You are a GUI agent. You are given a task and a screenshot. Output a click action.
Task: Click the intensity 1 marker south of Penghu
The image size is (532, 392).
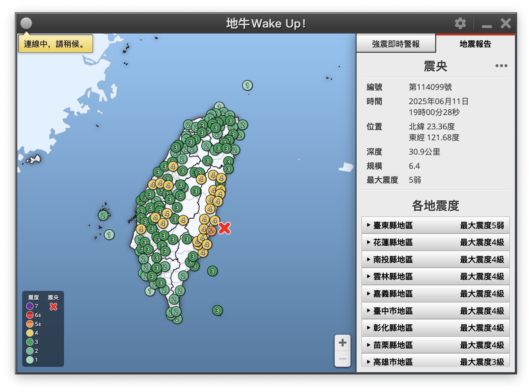109,235
